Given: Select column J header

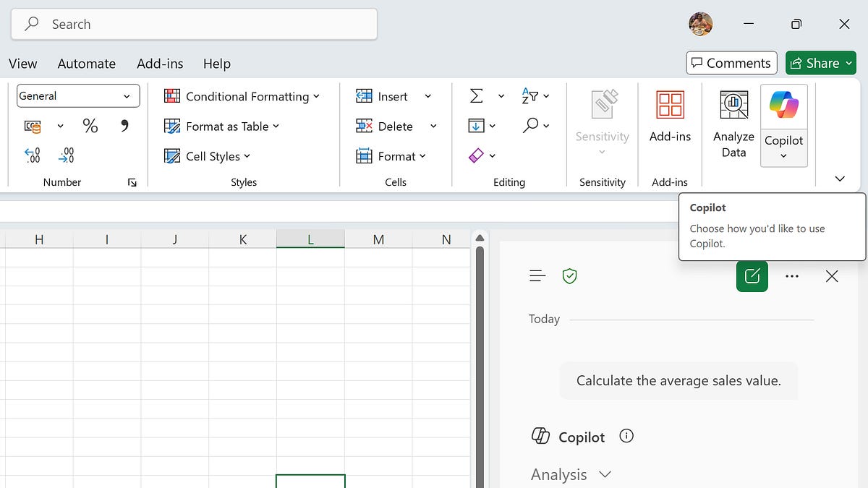Looking at the screenshot, I should point(175,239).
